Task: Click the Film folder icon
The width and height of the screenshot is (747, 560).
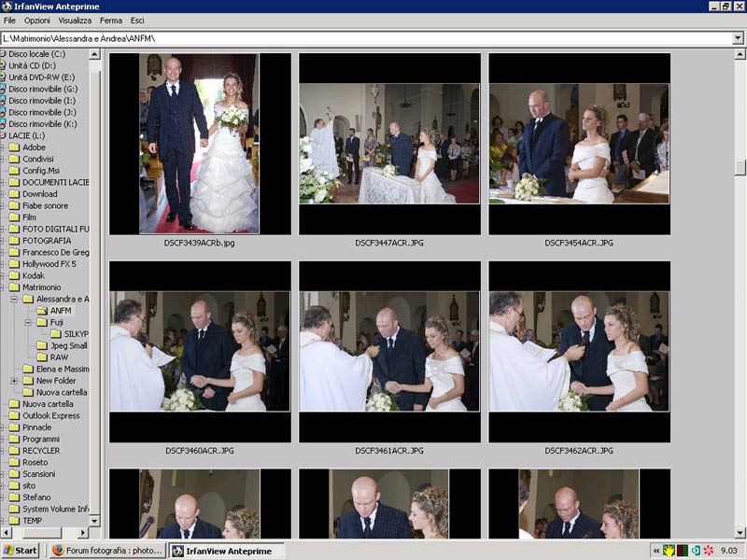Action: click(x=14, y=217)
